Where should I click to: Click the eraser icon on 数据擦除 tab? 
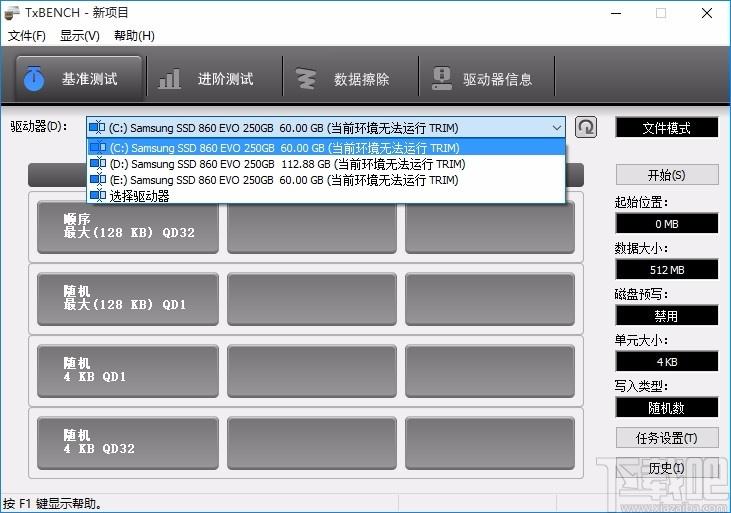306,78
